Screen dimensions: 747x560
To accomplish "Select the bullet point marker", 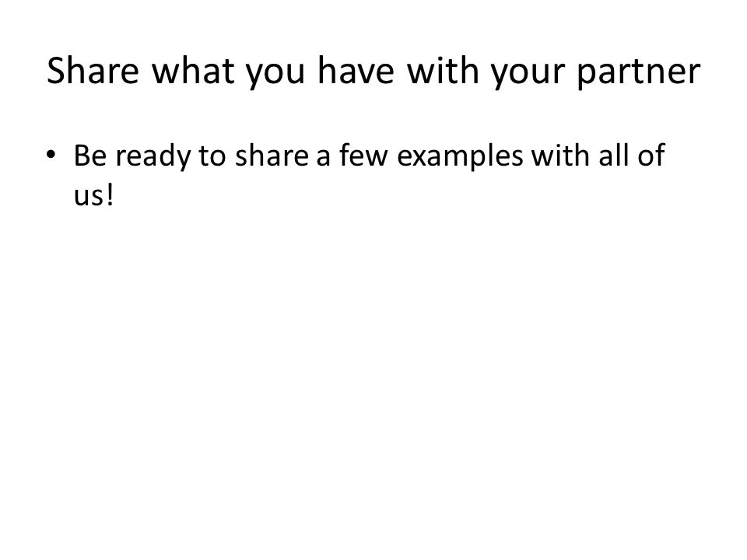I will click(51, 155).
